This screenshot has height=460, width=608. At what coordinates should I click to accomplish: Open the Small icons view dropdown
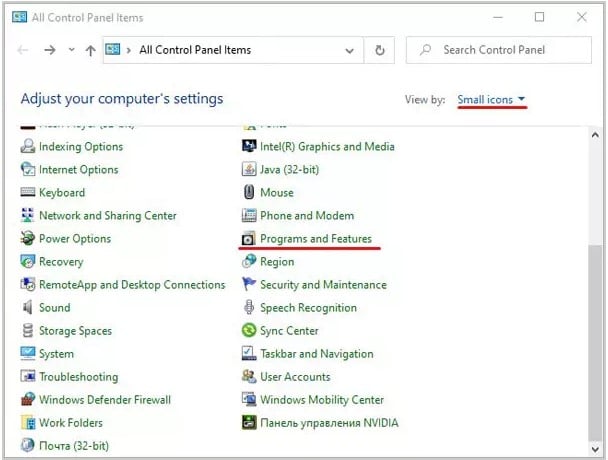click(491, 99)
